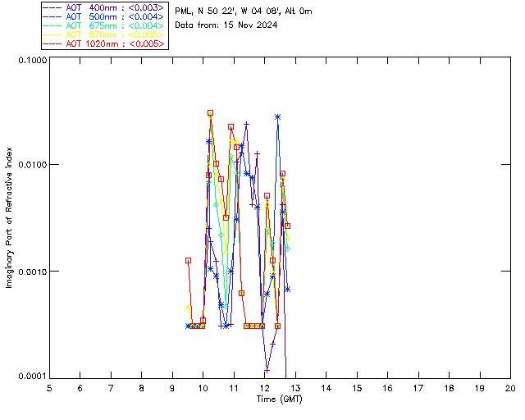
Task: Click the AOT 1020nm legend entry
Action: pyautogui.click(x=104, y=43)
